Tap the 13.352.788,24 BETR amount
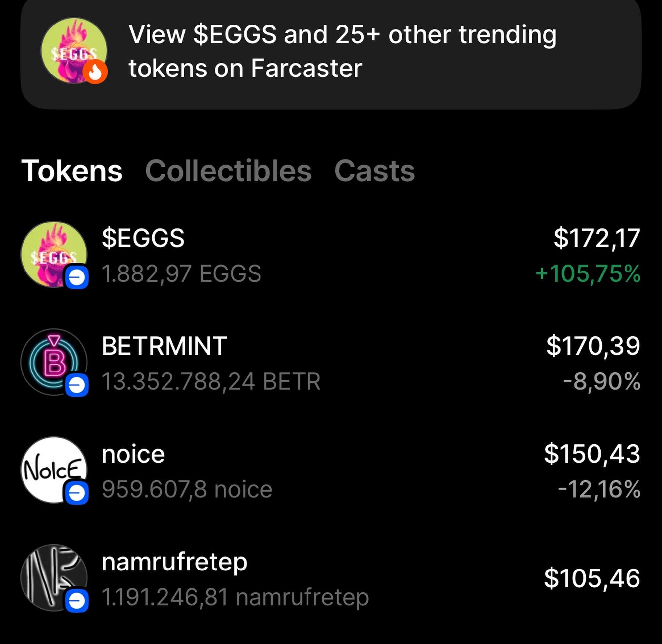The width and height of the screenshot is (662, 644). [211, 381]
